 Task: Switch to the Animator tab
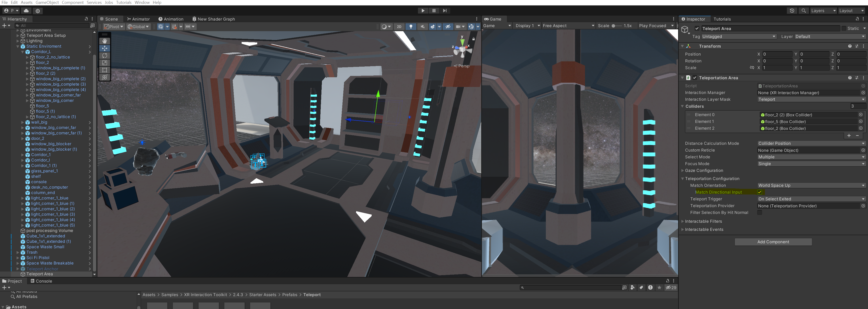[x=139, y=19]
